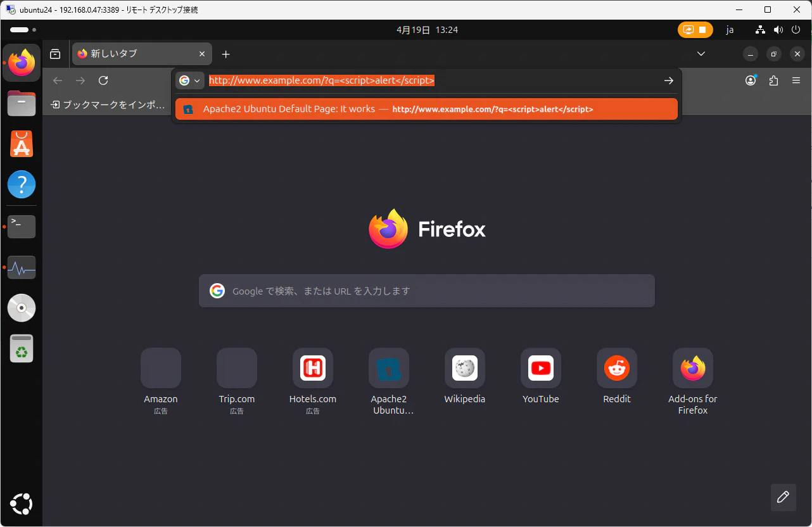Viewport: 812px width, 527px height.
Task: Restore down the Firefox window
Action: 774,54
